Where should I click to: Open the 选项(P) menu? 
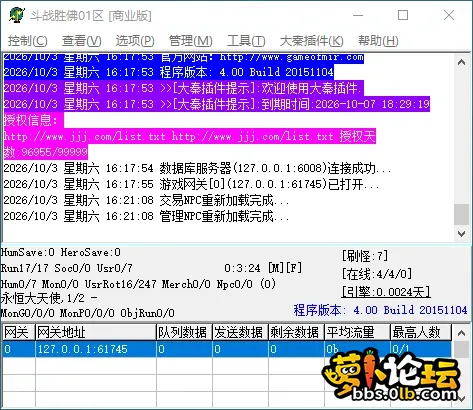[135, 41]
